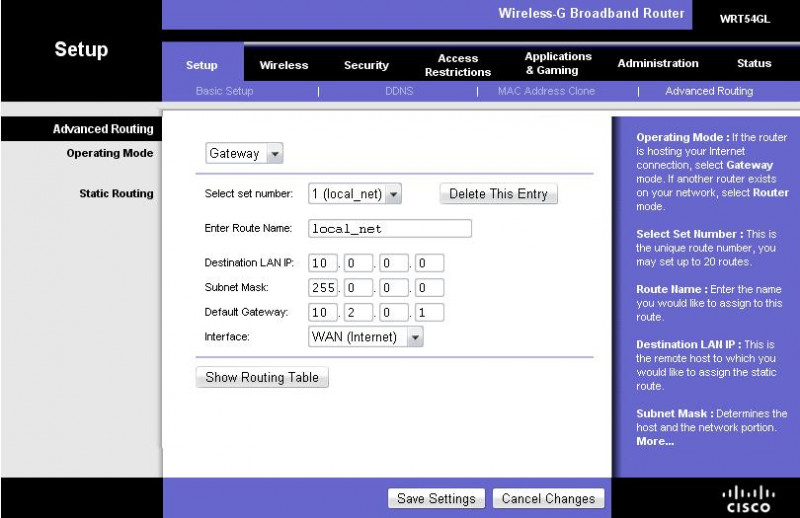This screenshot has width=800, height=518.
Task: Follow the More... help link
Action: 655,441
